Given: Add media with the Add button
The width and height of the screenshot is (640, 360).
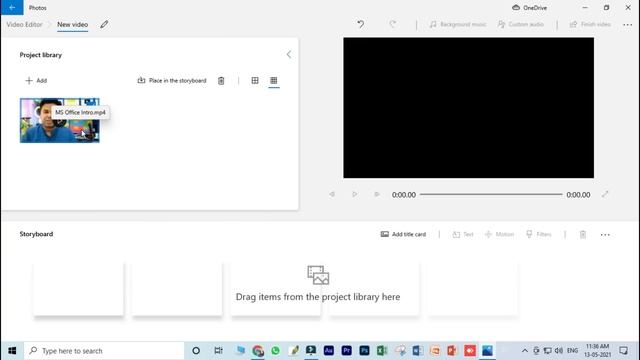Looking at the screenshot, I should pos(36,81).
